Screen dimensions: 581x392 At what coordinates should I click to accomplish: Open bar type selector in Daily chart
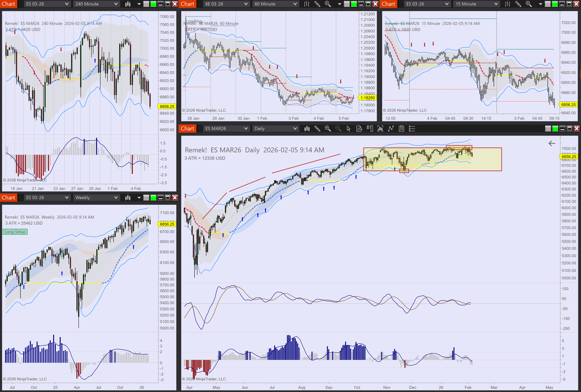pos(307,129)
